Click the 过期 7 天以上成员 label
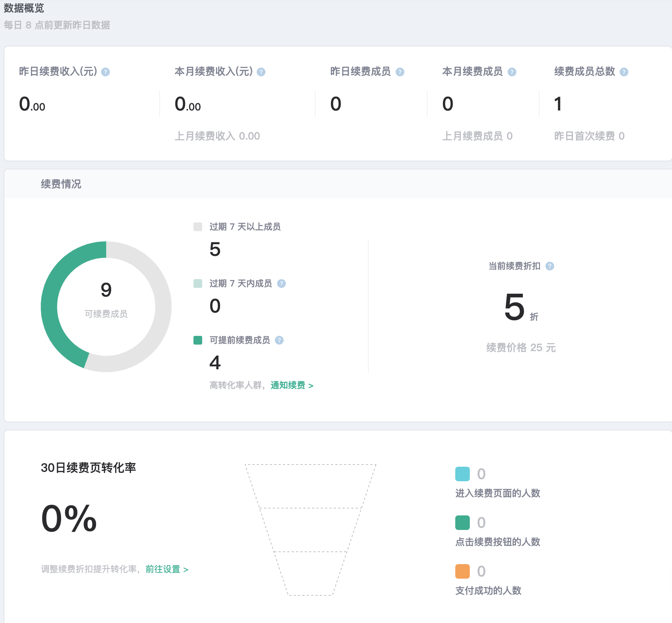The width and height of the screenshot is (672, 623). pos(245,227)
